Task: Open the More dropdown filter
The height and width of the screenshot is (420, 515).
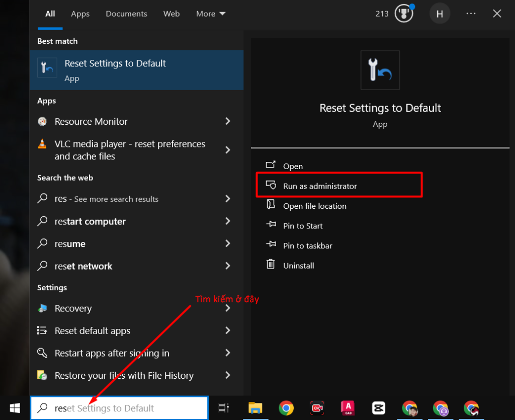Action: point(211,14)
